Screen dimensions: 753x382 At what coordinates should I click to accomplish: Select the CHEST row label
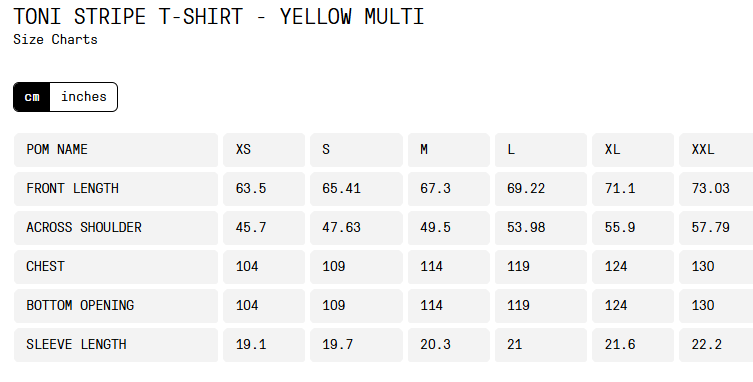(116, 267)
